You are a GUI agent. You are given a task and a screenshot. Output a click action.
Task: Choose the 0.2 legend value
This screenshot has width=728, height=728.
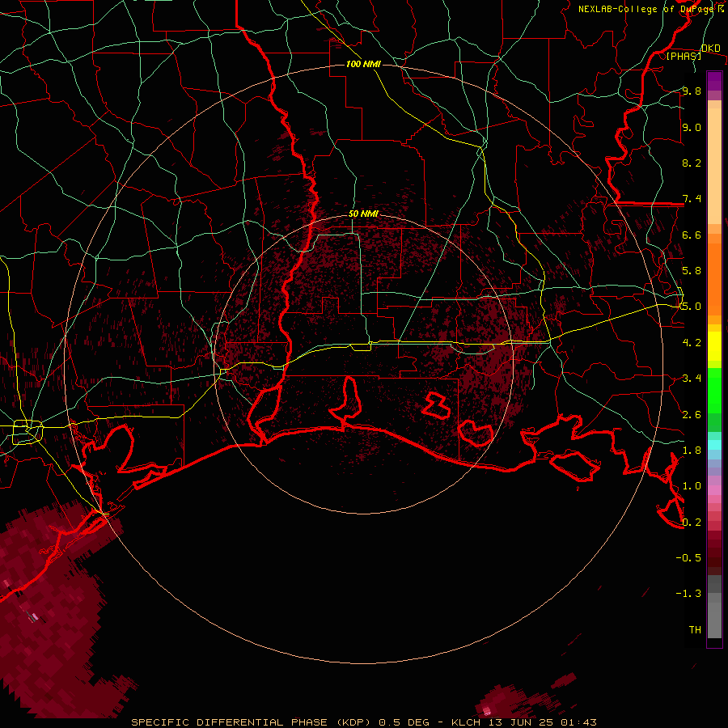692,523
